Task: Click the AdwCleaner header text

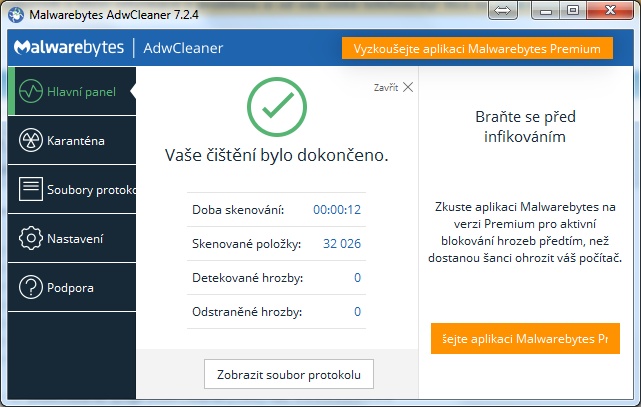Action: (x=183, y=48)
